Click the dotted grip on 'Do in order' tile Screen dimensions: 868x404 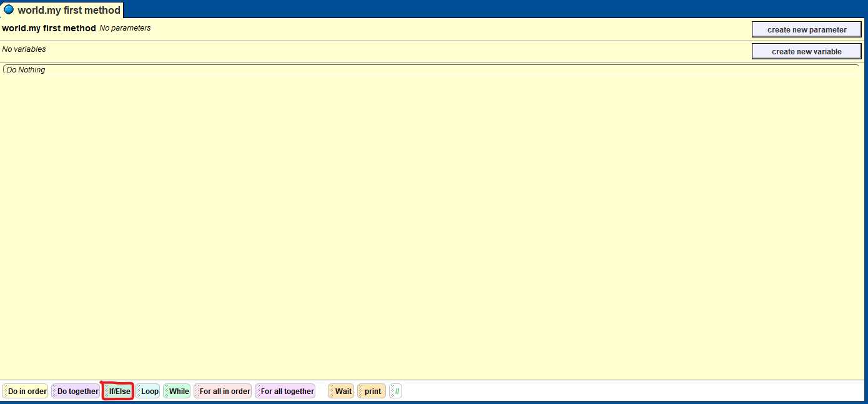[5, 392]
